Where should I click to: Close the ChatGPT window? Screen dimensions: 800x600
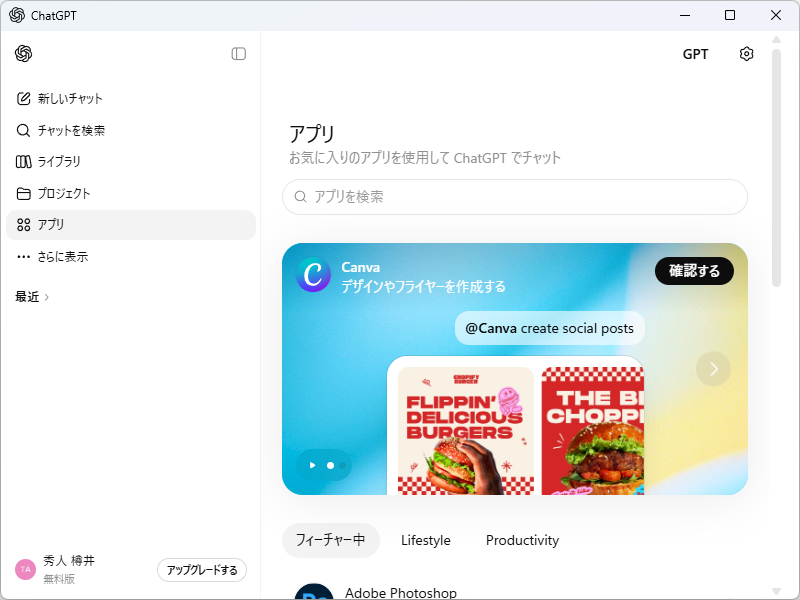tap(776, 15)
